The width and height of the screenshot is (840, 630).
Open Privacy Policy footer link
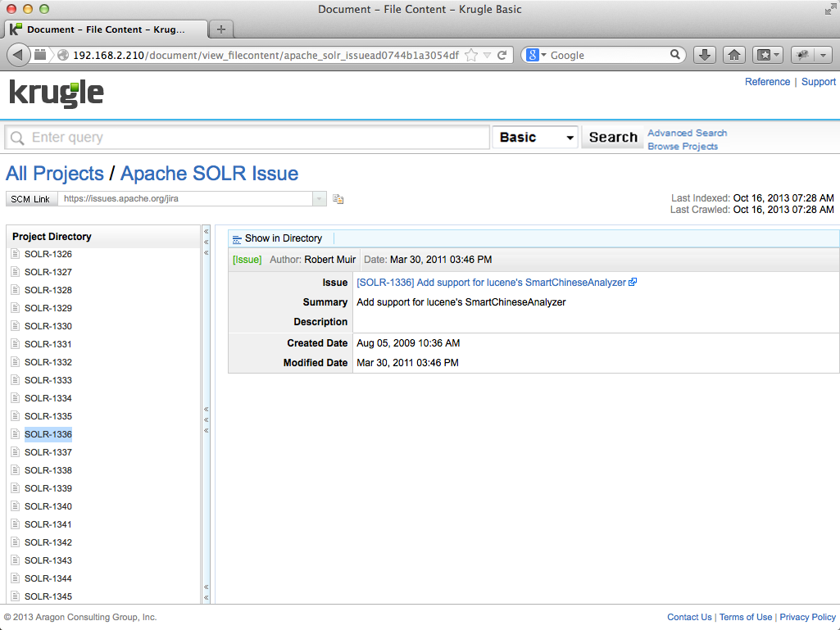(x=807, y=617)
